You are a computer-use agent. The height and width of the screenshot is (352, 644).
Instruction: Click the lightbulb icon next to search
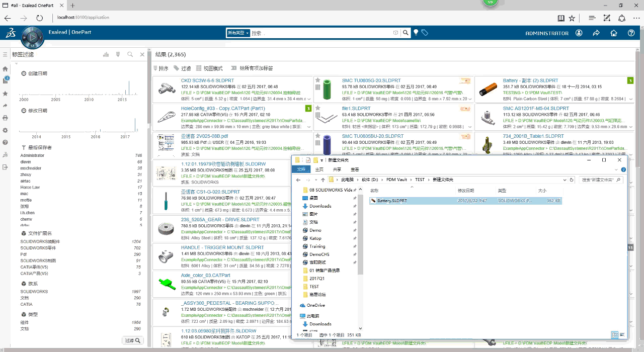[416, 33]
